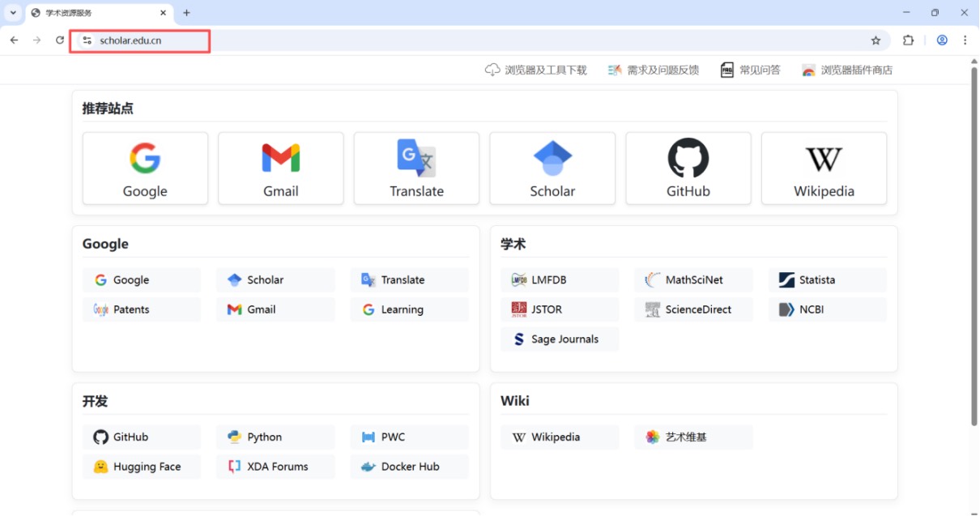Viewport: 980px width, 516px height.
Task: Visit the 浏览器插件商店 link
Action: [847, 70]
